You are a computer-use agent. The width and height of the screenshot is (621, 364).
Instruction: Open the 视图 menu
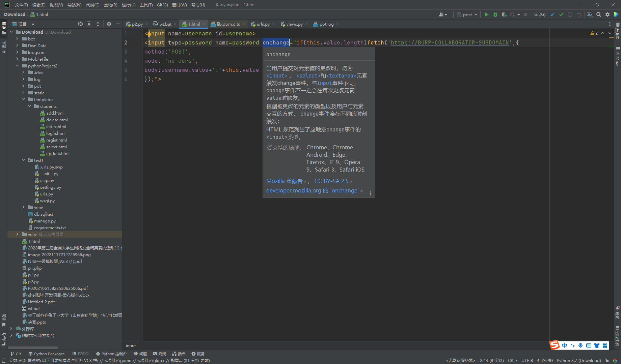coord(56,5)
